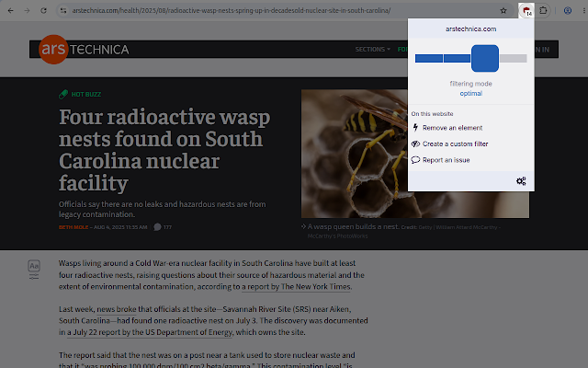Click the Ars Technica logo
Viewport: 588px width, 368px height.
click(x=84, y=49)
